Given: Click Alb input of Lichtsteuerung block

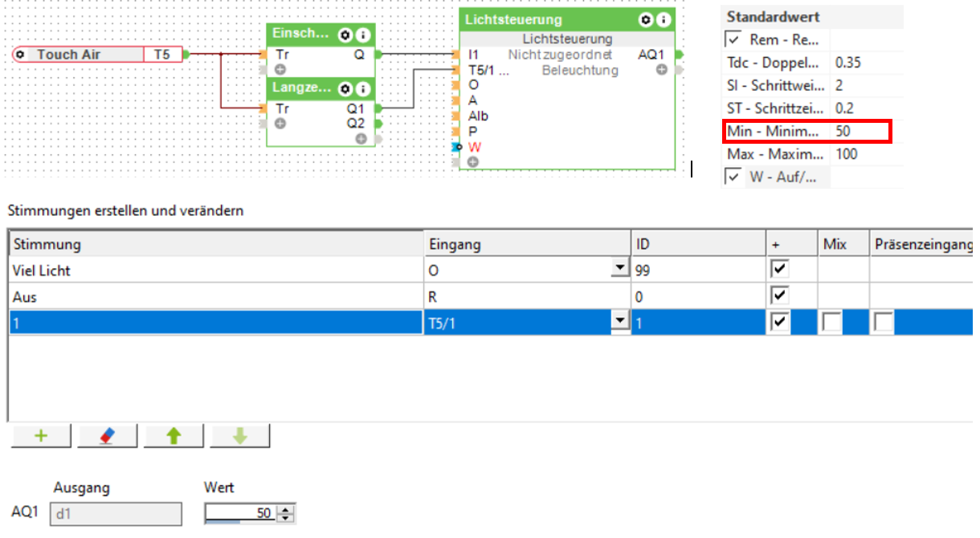Looking at the screenshot, I should [478, 116].
